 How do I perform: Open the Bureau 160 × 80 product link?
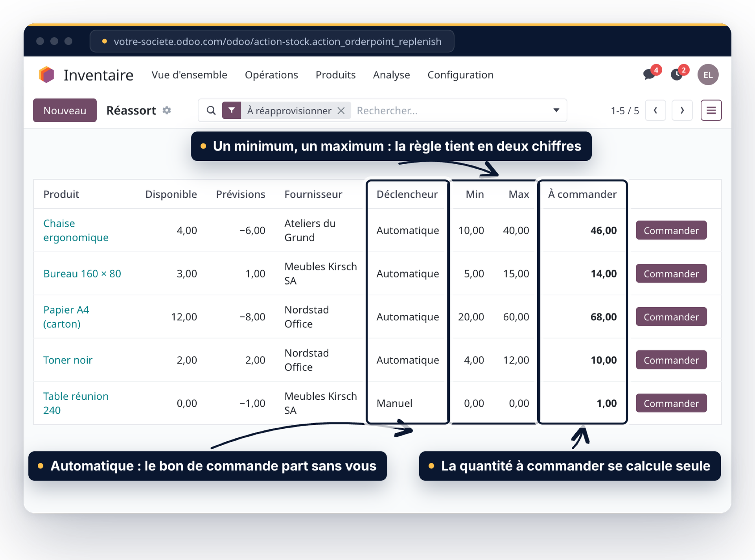click(82, 274)
